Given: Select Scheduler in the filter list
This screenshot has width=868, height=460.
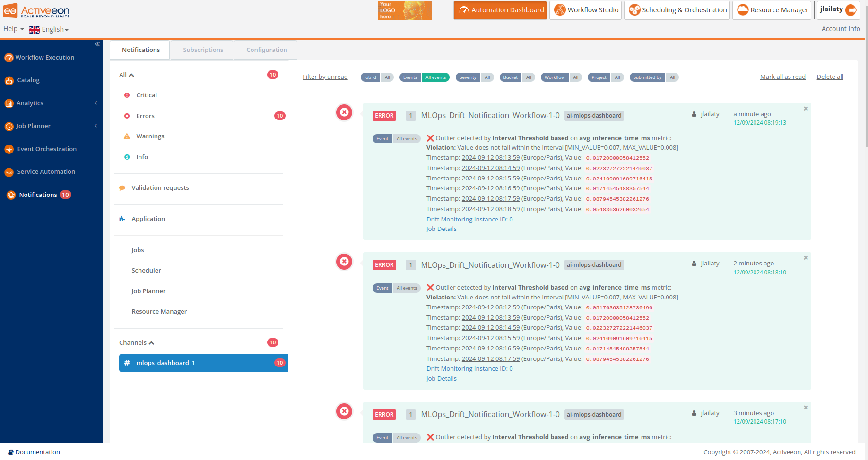Looking at the screenshot, I should click(x=146, y=271).
